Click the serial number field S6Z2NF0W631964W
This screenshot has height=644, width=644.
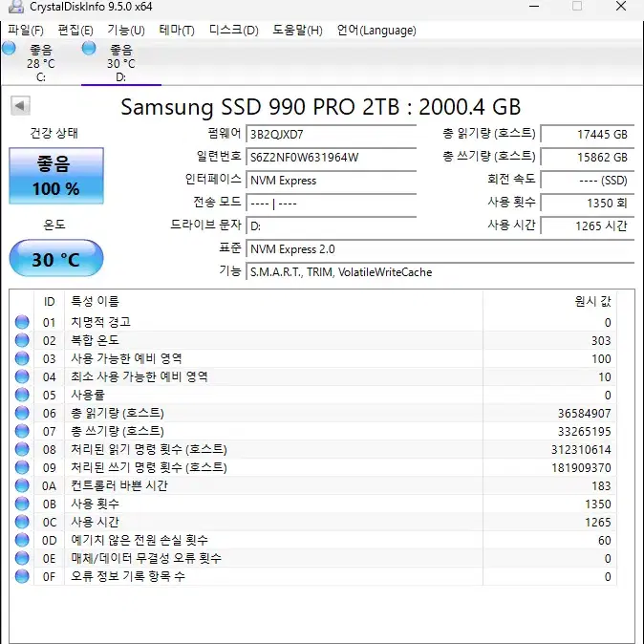331,158
